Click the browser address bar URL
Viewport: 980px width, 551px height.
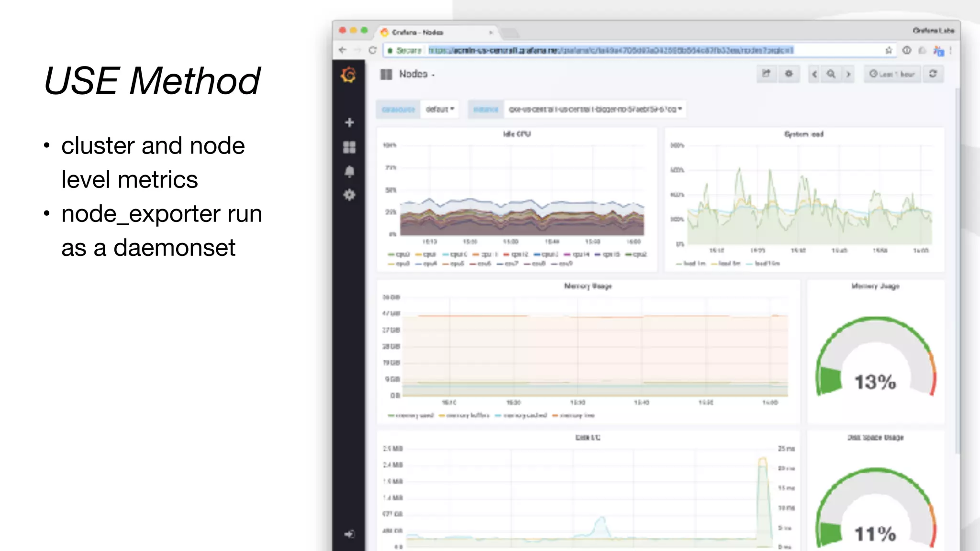point(611,50)
